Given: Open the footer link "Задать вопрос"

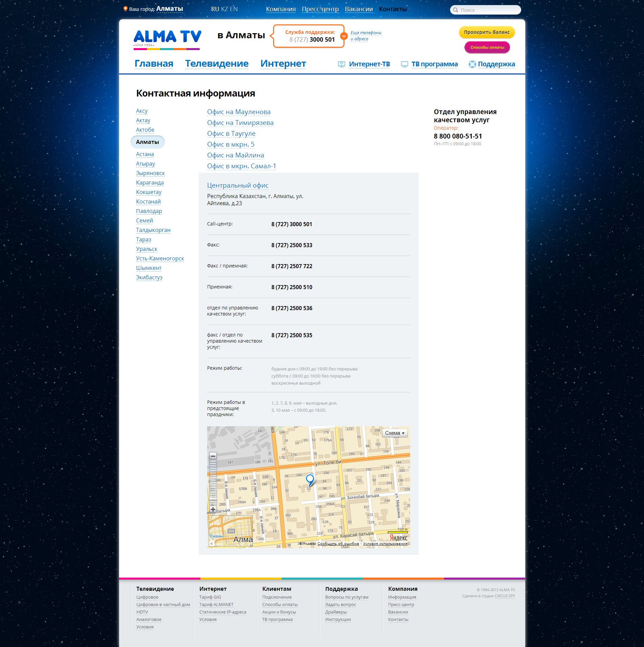Looking at the screenshot, I should 340,605.
